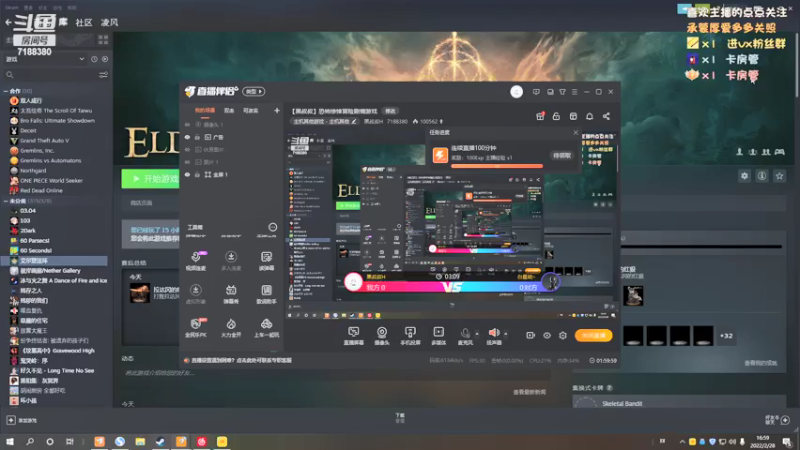Select Grand Theft Auto V in library
800x450 pixels.
click(x=44, y=140)
